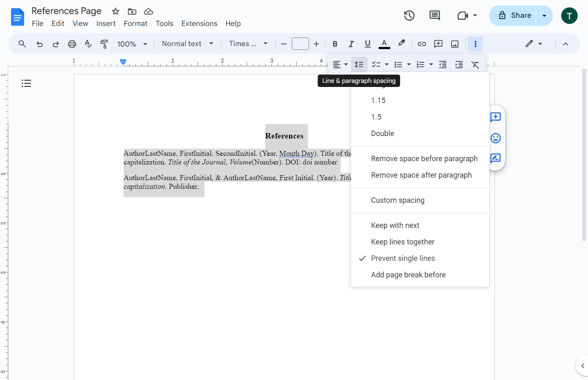
Task: Clear formatting from the selection
Action: coord(475,64)
